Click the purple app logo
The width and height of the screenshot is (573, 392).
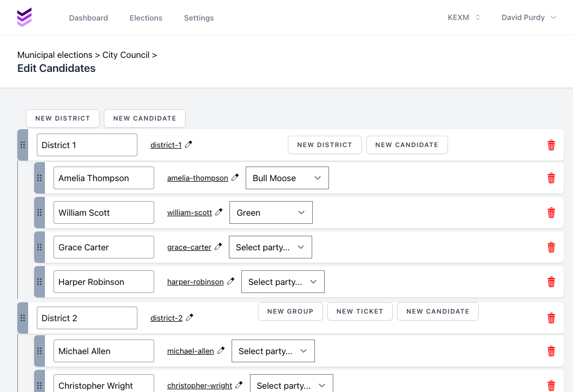tap(24, 17)
